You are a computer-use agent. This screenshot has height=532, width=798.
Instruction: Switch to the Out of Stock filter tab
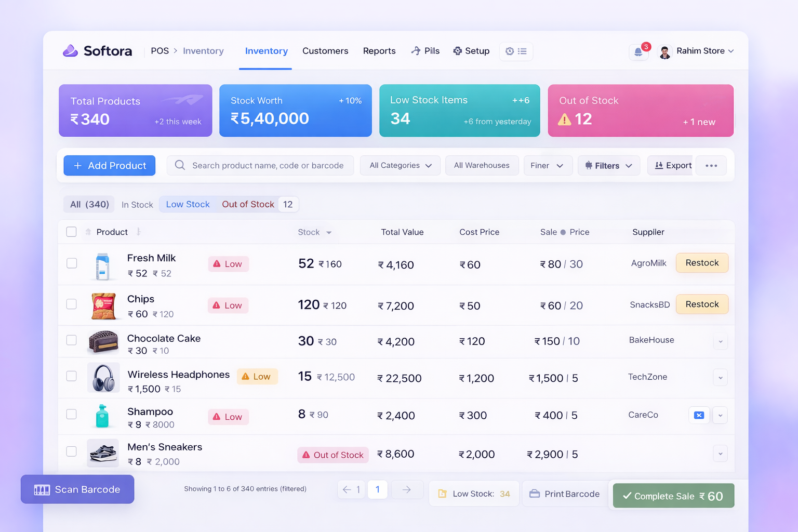[x=248, y=204]
